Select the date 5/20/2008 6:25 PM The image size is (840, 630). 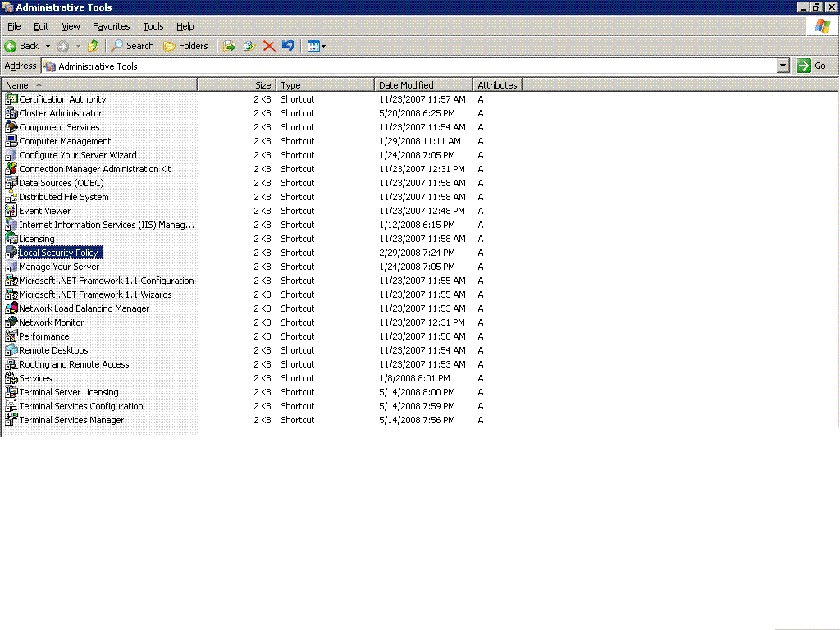click(417, 113)
